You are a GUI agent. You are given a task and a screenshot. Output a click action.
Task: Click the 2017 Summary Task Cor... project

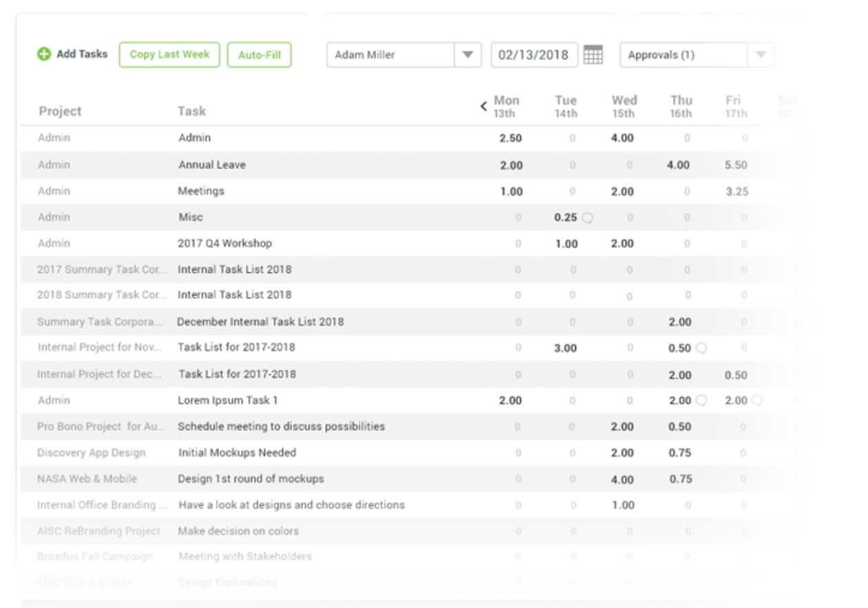coord(102,270)
